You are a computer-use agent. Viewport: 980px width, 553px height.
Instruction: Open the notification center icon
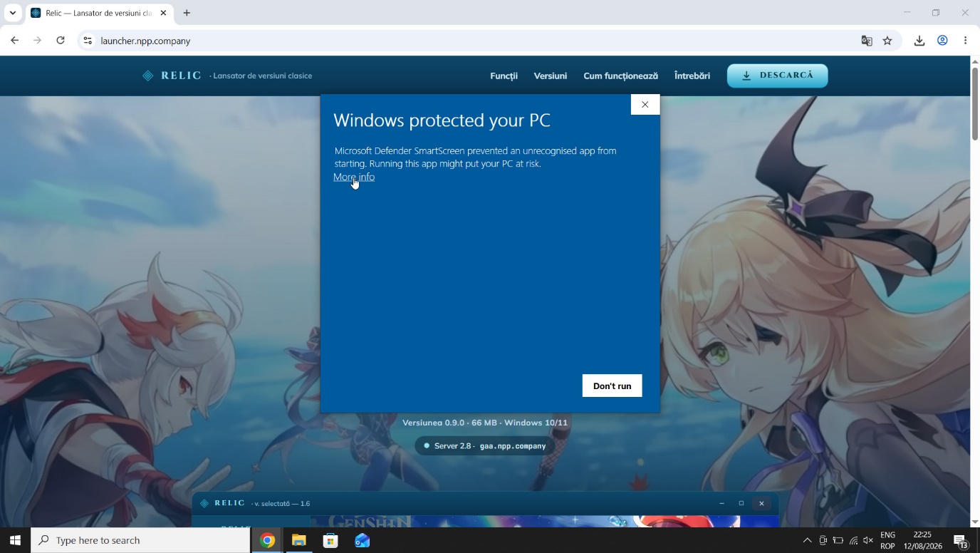point(960,540)
